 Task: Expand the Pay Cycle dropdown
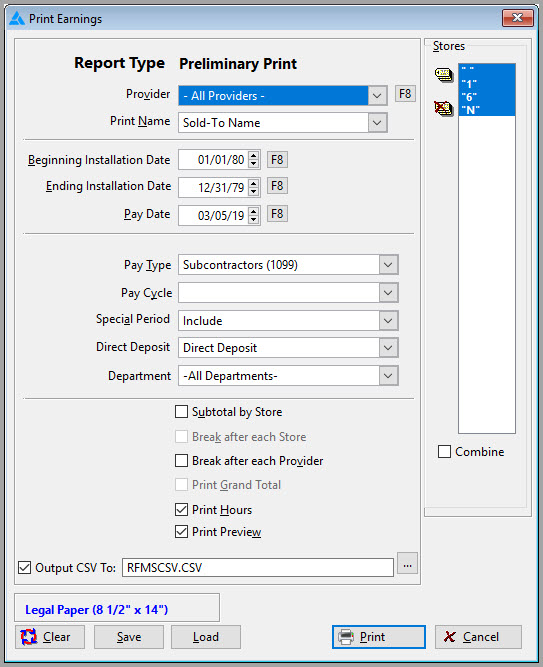coord(388,293)
